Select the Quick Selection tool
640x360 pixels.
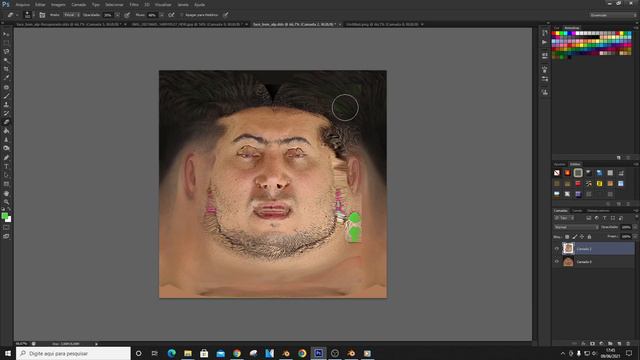click(6, 60)
